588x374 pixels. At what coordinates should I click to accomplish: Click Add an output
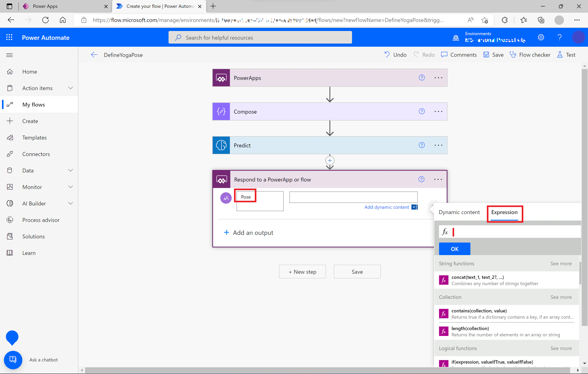coord(249,233)
